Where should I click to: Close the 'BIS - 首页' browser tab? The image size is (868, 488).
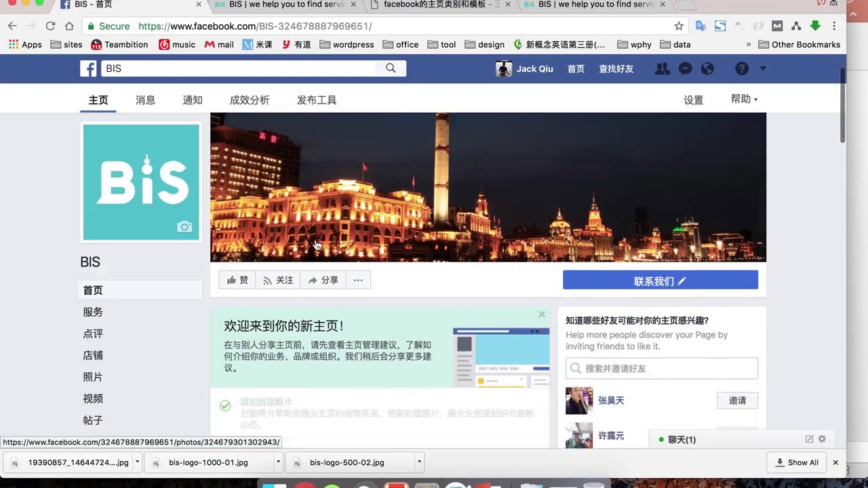click(x=199, y=4)
